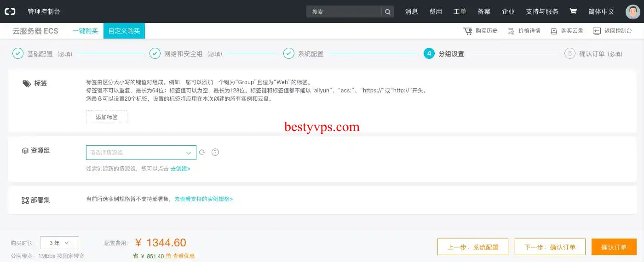The height and width of the screenshot is (262, 644).
Task: Open 价格详情 pricing details
Action: point(524,31)
